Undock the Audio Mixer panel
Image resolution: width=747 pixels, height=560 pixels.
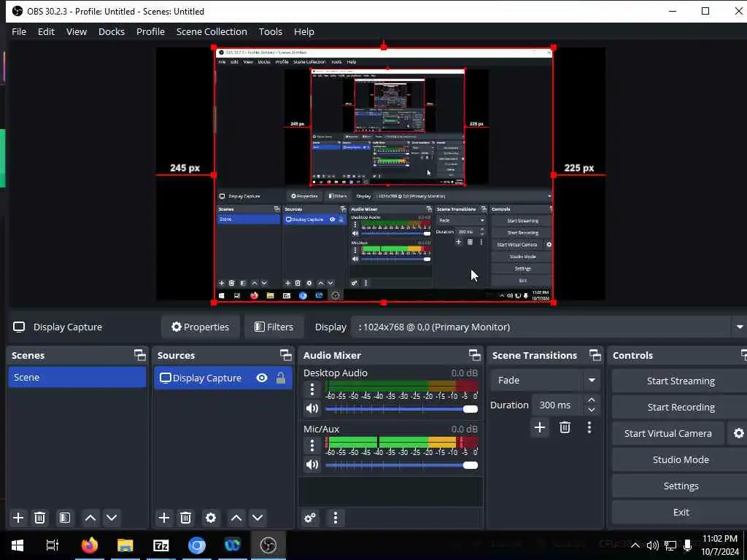pos(474,355)
